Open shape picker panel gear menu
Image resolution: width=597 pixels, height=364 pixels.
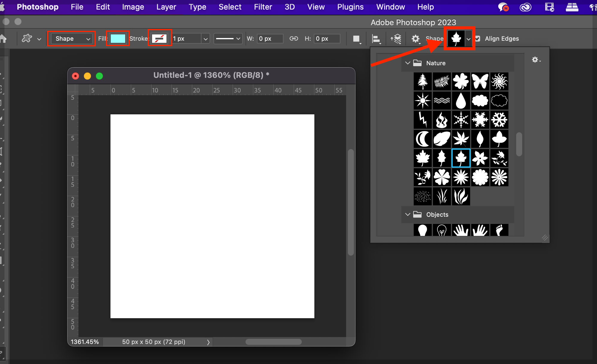pos(536,60)
